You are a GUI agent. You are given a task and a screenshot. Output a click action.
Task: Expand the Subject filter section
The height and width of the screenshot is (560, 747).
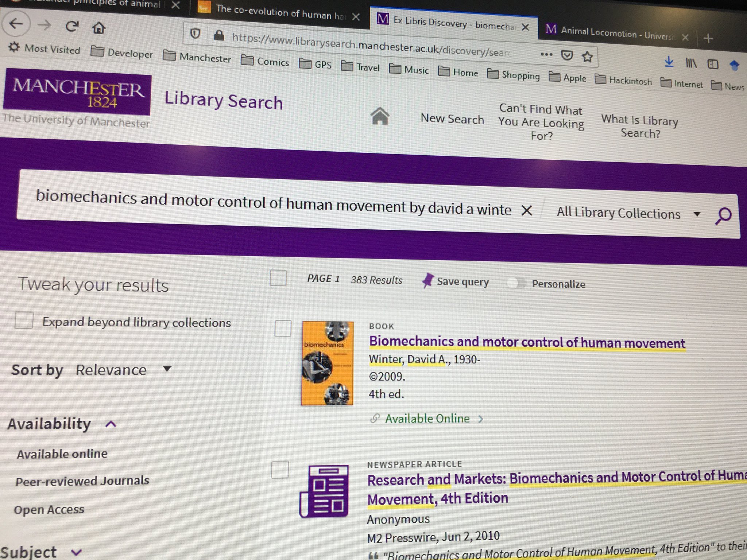point(77,552)
